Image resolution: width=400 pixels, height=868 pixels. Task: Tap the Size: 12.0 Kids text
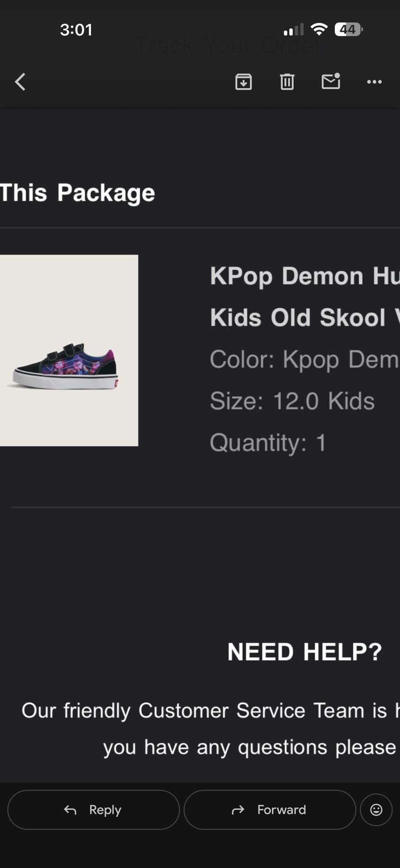292,401
